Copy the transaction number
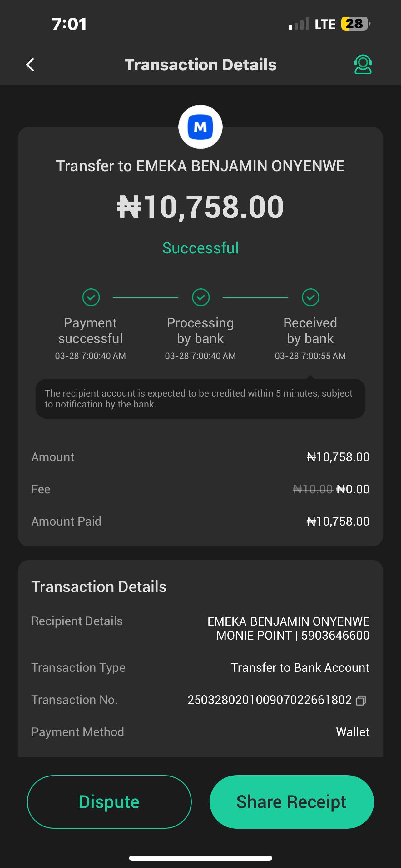The image size is (401, 868). [361, 701]
